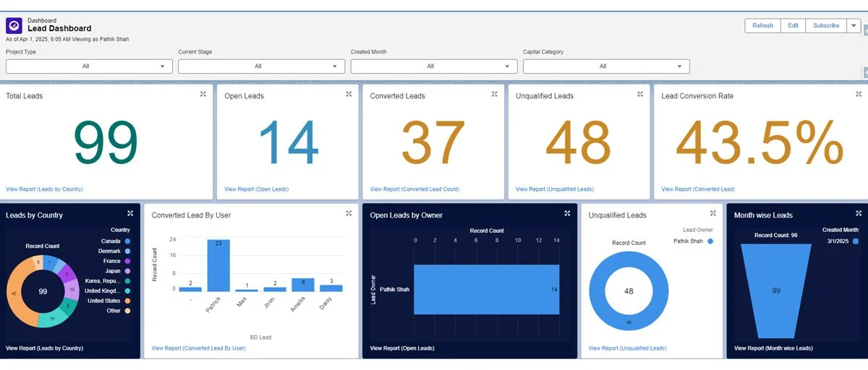Viewport: 868px width, 370px height.
Task: Open View Report (Converted Lead Count) link
Action: tap(414, 189)
